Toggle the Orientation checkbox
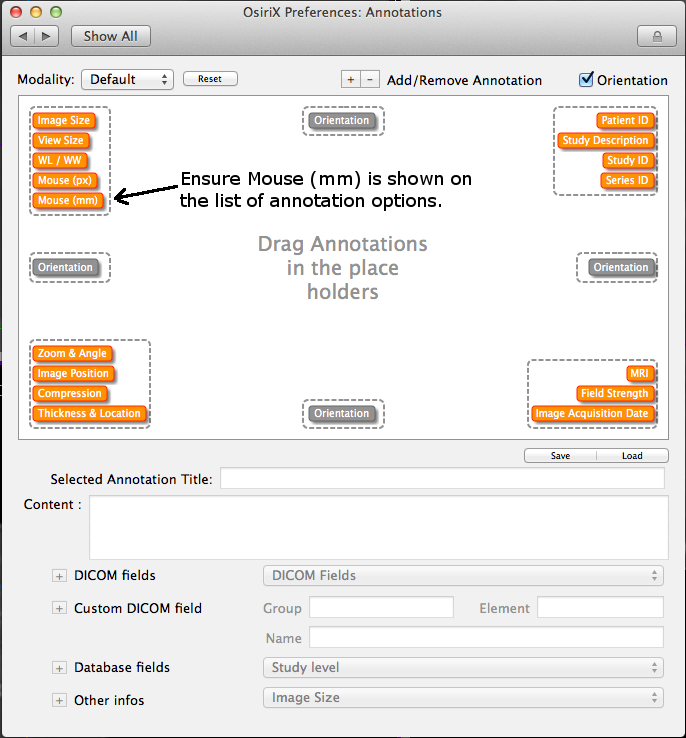 point(586,79)
